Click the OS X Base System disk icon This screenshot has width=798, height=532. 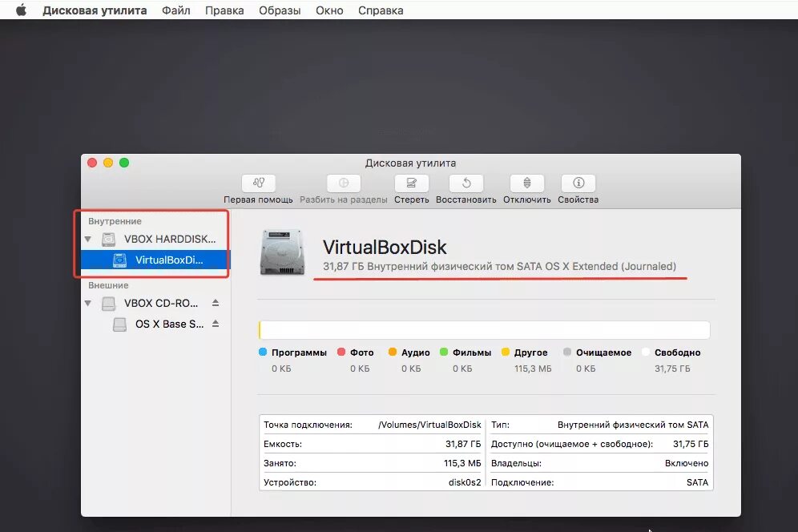(x=119, y=324)
